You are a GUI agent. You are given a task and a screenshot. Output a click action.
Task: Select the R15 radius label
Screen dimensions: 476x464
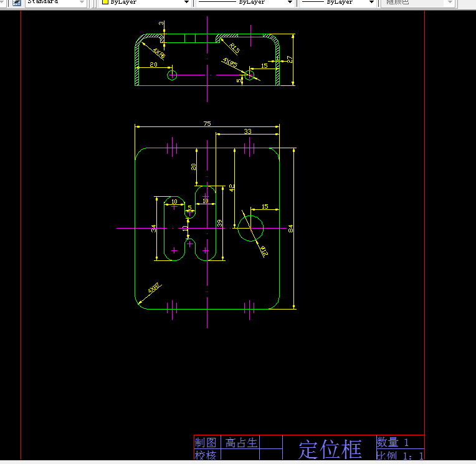[x=234, y=48]
